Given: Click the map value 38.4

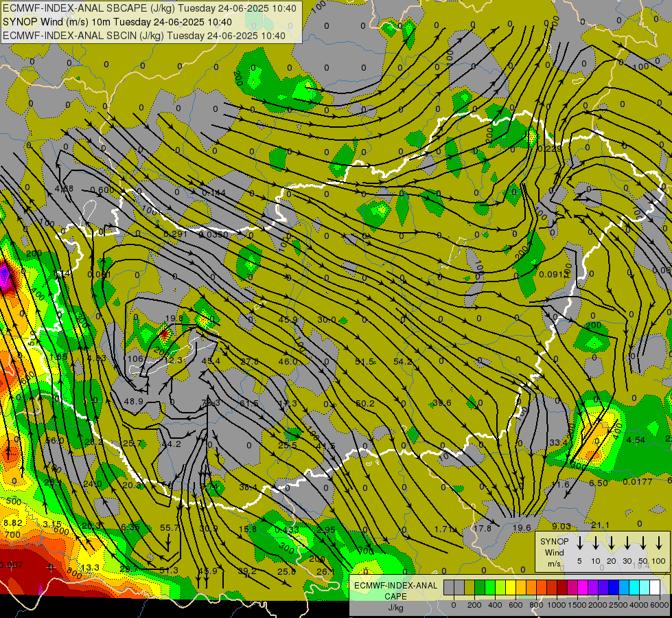Looking at the screenshot, I should point(248,488).
